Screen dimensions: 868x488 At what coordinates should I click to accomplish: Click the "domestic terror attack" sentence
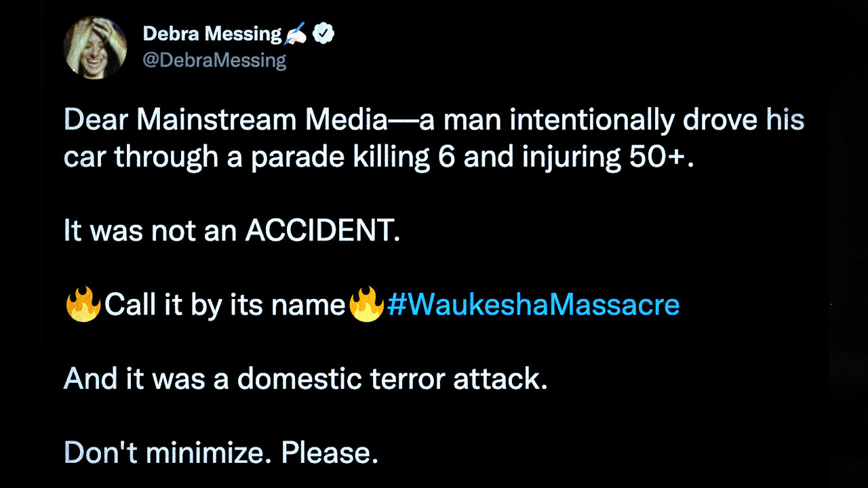pyautogui.click(x=305, y=379)
